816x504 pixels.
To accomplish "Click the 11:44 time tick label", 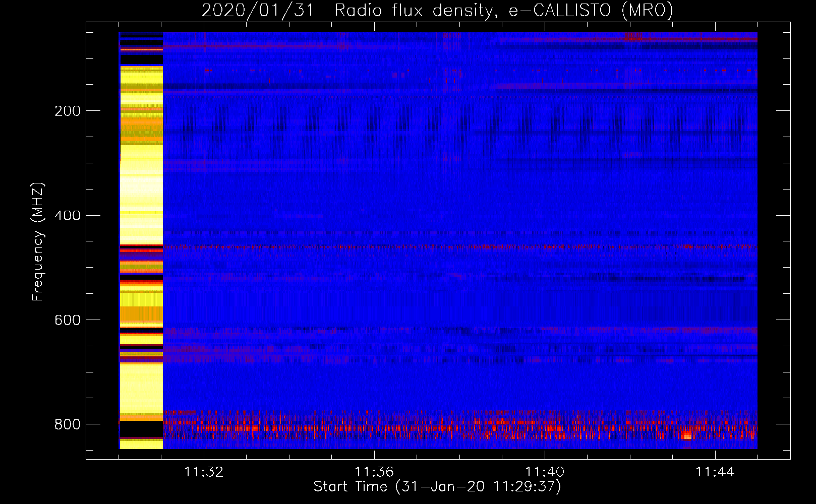I will (x=715, y=472).
